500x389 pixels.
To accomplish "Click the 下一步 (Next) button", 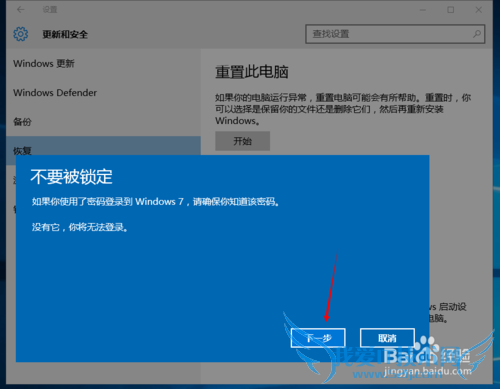I will (318, 338).
